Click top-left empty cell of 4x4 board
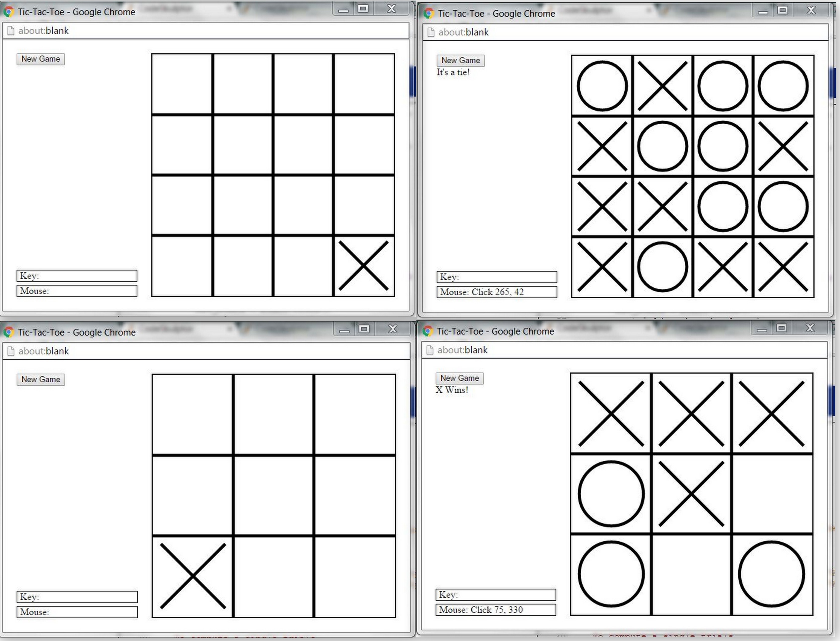 pyautogui.click(x=182, y=84)
